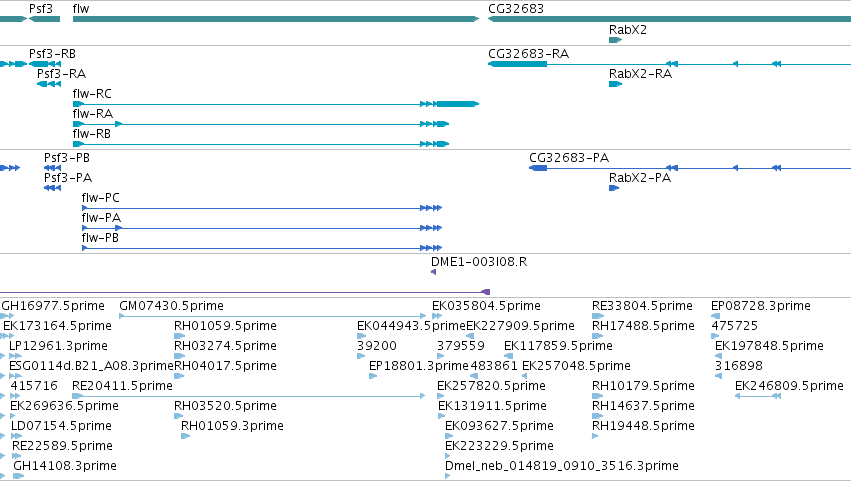
Task: Select the CG32683 gene bar
Action: click(x=669, y=19)
